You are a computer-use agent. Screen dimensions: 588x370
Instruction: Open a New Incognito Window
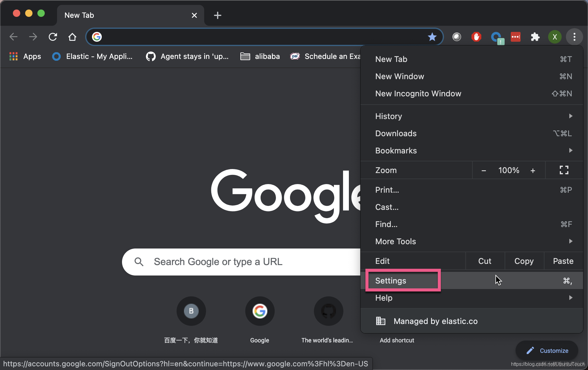[x=472, y=94]
